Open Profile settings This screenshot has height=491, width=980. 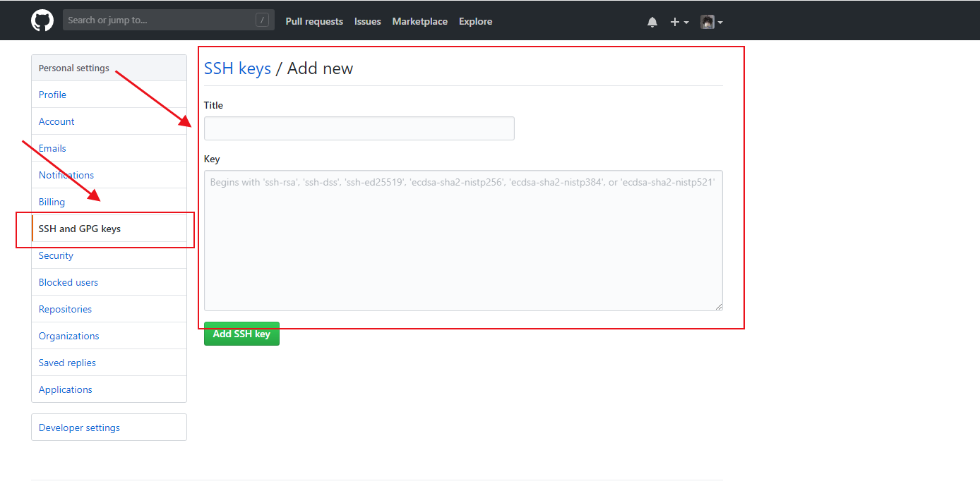pyautogui.click(x=109, y=95)
